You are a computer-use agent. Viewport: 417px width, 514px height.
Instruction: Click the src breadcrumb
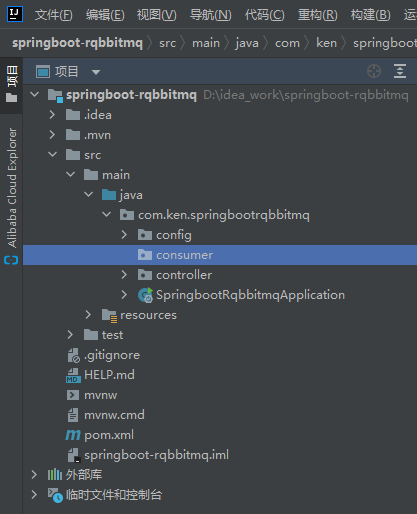point(167,43)
